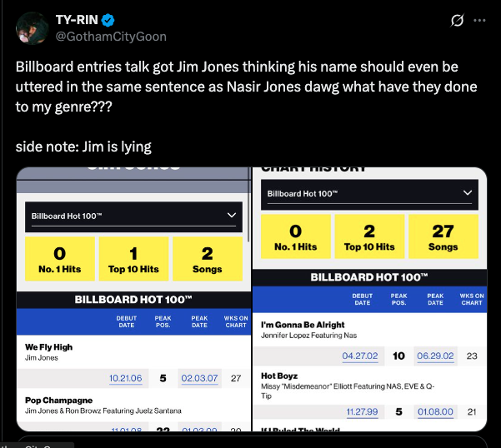Click the TY-RIN display name
This screenshot has height=448, width=501.
click(77, 20)
